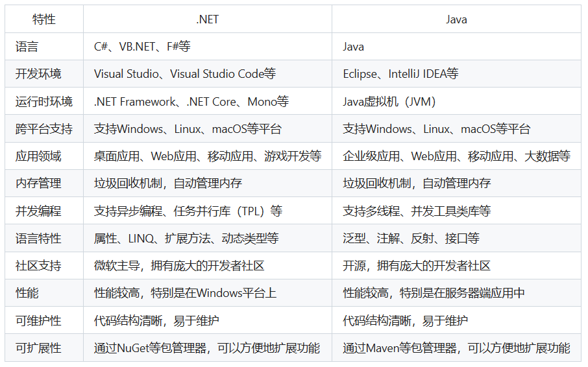
Task: Click '性能较高，特别是在服务器端应用中' cell
Action: (456, 292)
